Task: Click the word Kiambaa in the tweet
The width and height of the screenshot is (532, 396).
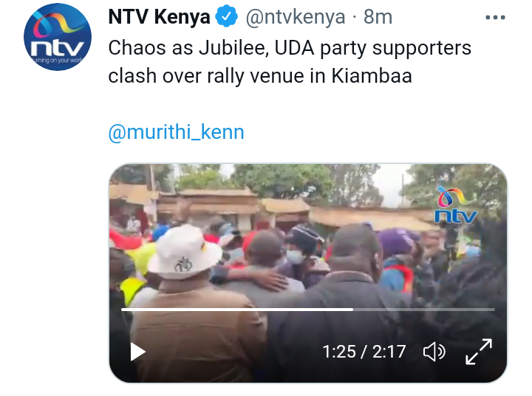Action: tap(372, 75)
